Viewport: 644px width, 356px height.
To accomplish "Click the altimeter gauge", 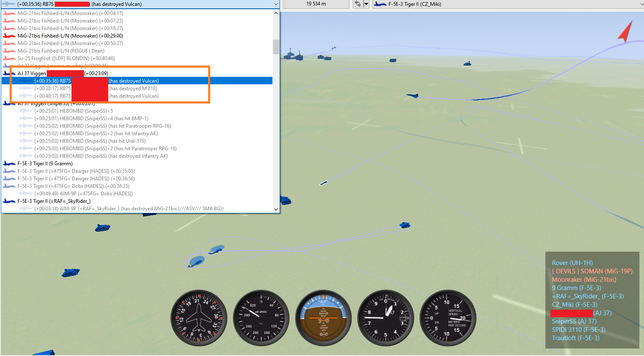I will pos(386,318).
